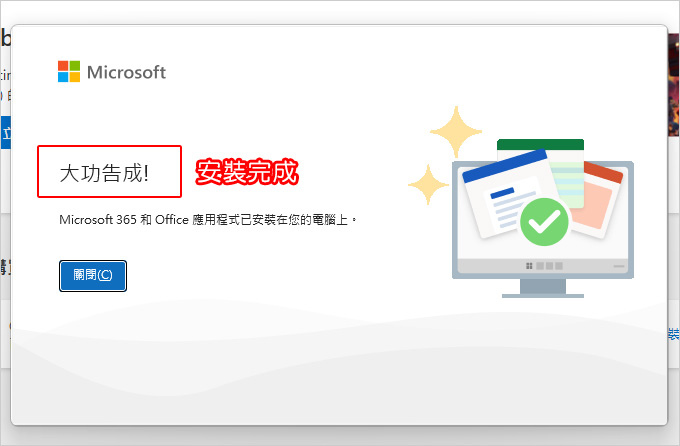This screenshot has height=446, width=680.
Task: Click the red 安裝完成 annotation text
Action: [x=247, y=172]
